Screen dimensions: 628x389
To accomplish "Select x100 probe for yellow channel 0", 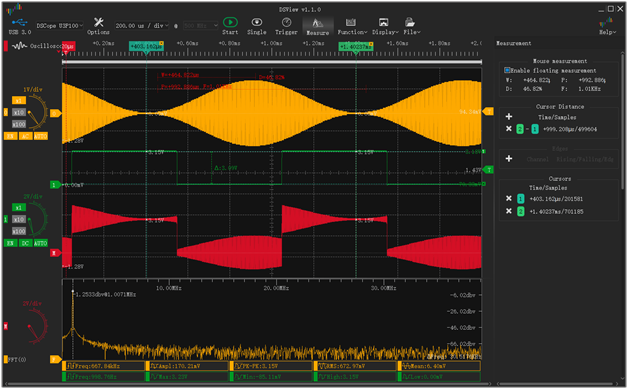I will coord(18,124).
